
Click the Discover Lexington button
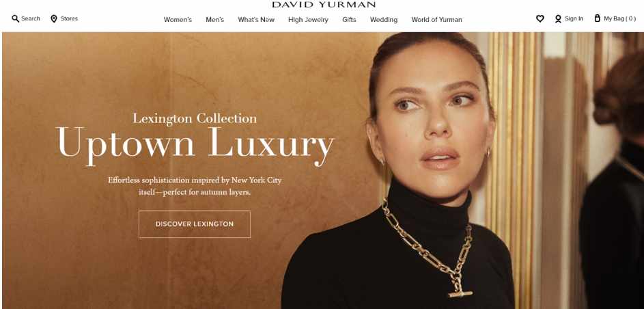point(194,224)
